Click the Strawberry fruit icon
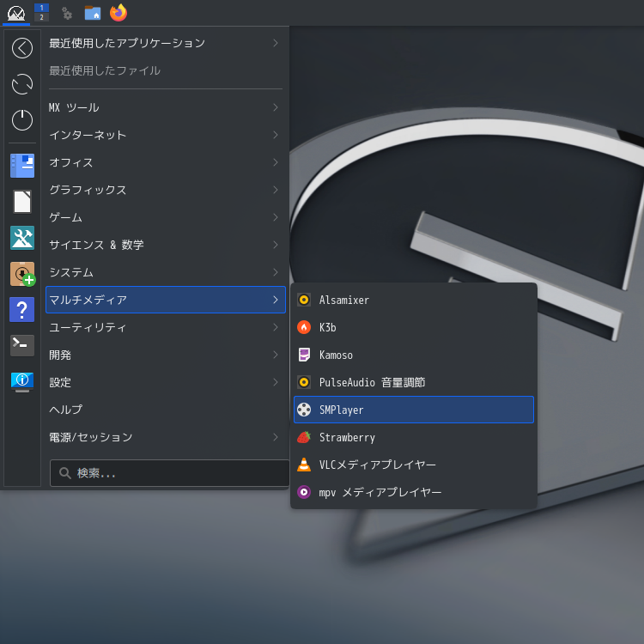 click(x=304, y=437)
